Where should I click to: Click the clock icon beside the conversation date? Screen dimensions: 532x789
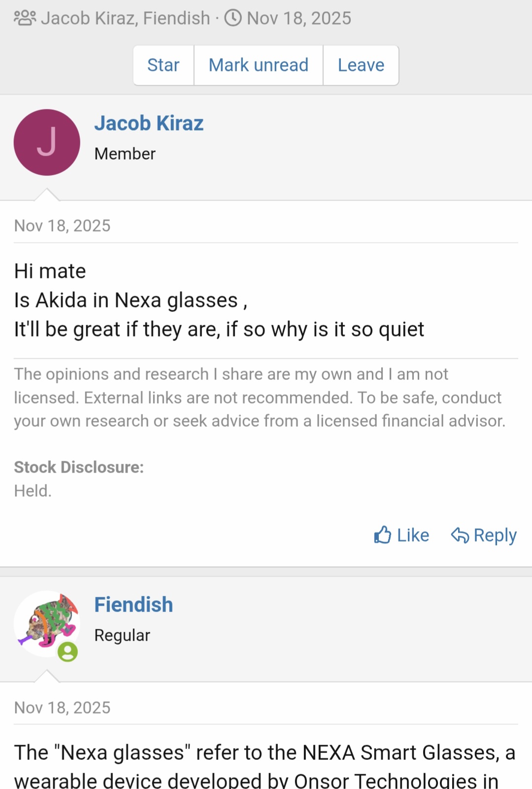[x=233, y=18]
